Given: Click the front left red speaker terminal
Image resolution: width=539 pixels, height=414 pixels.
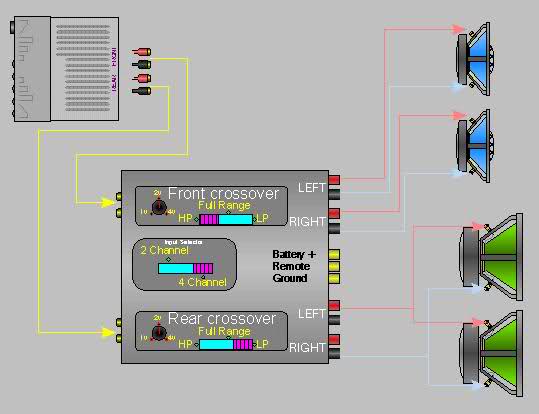Looking at the screenshot, I should coord(334,179).
